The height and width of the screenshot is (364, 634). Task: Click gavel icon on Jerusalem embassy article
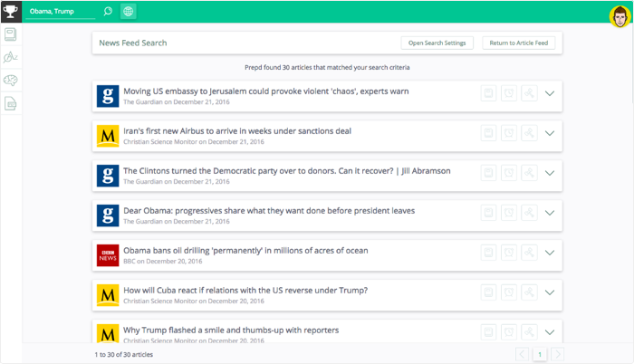pyautogui.click(x=529, y=93)
